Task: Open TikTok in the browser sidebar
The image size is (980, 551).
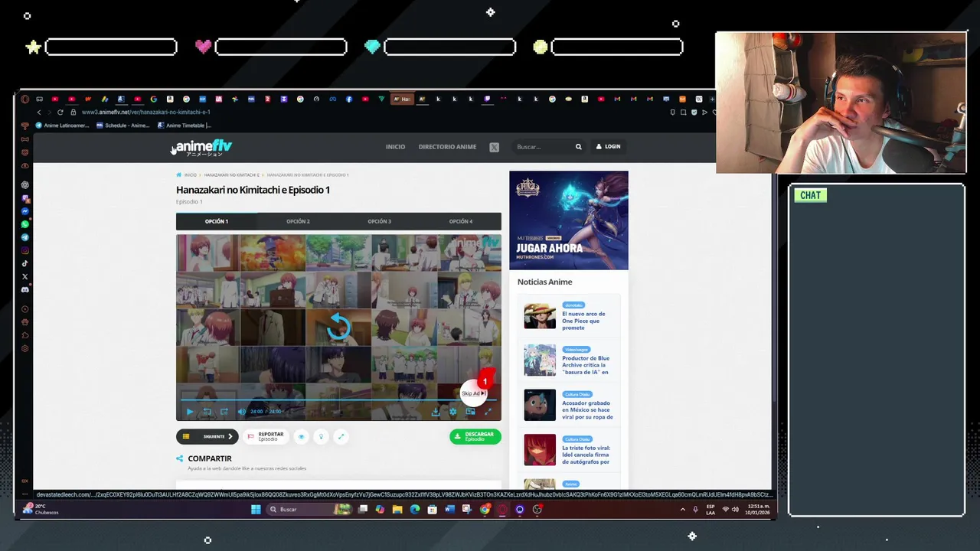Action: 25,263
